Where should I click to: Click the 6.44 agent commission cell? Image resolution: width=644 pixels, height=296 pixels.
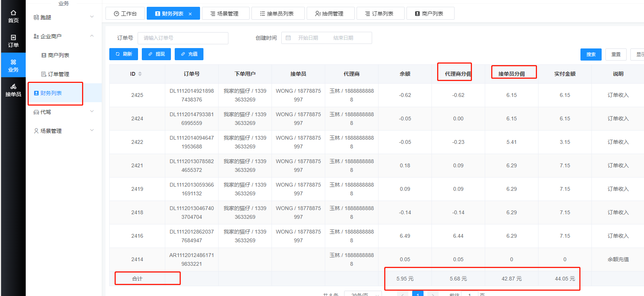click(458, 236)
